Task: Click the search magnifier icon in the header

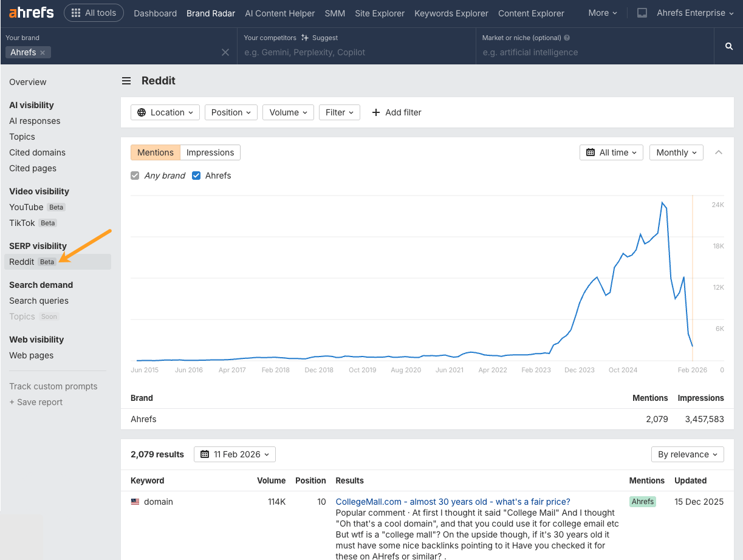Action: coord(728,46)
